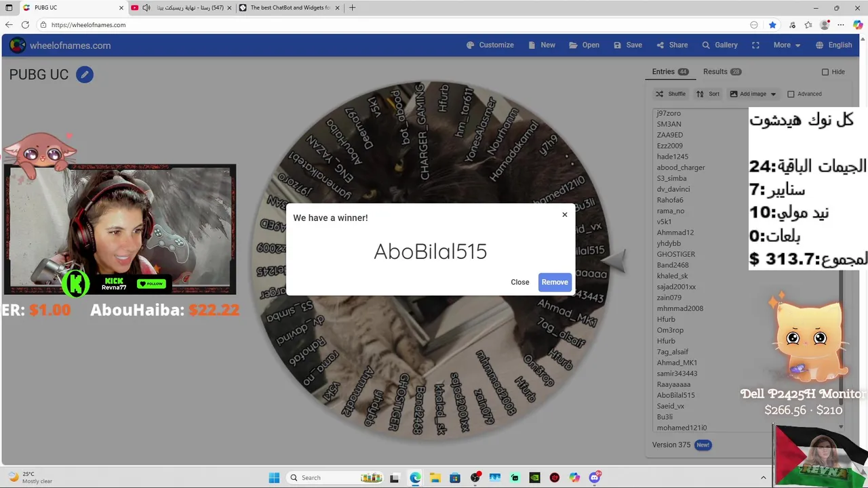Refresh the page
This screenshot has height=488, width=868.
tap(25, 24)
